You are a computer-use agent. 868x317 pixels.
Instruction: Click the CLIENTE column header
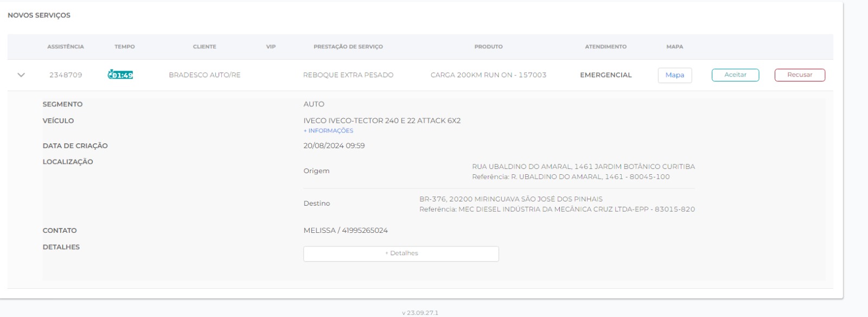(205, 47)
